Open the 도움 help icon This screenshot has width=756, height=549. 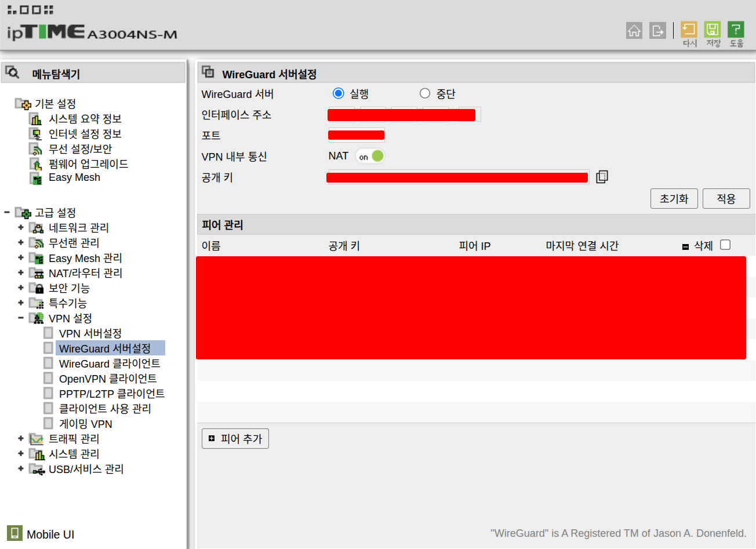[x=736, y=30]
